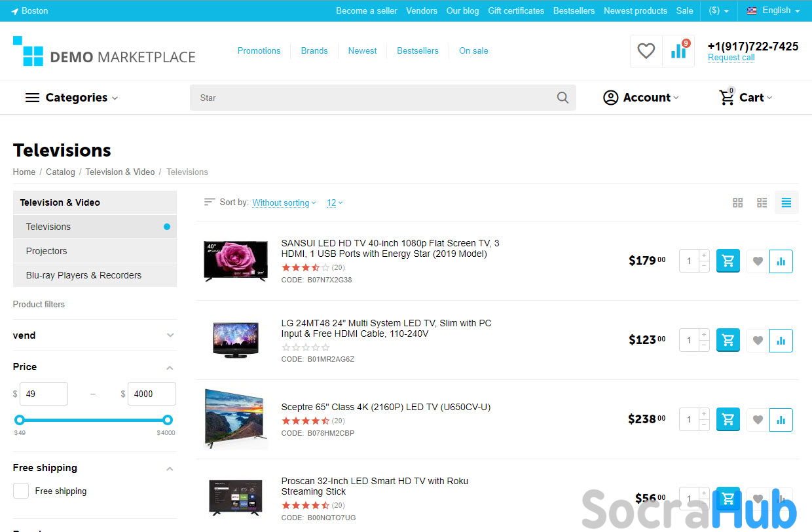812x532 pixels.
Task: Select Blu-ray Players & Recorders category
Action: click(95, 275)
